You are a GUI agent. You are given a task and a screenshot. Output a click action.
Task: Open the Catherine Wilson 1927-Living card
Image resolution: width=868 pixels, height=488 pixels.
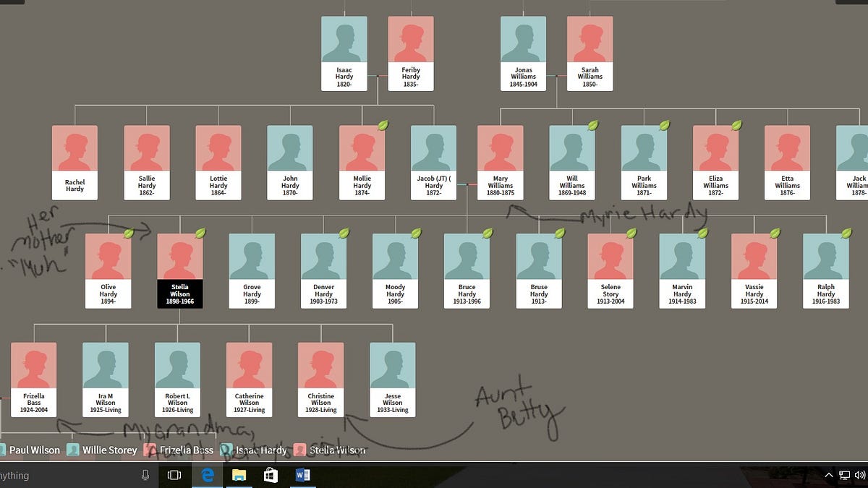click(250, 380)
